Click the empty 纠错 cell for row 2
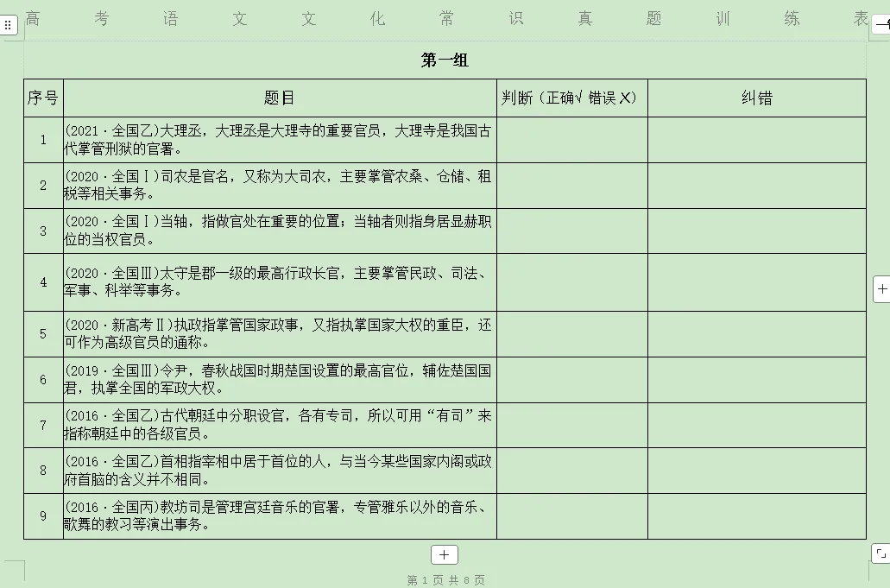Viewport: 890px width, 588px height. (x=756, y=185)
